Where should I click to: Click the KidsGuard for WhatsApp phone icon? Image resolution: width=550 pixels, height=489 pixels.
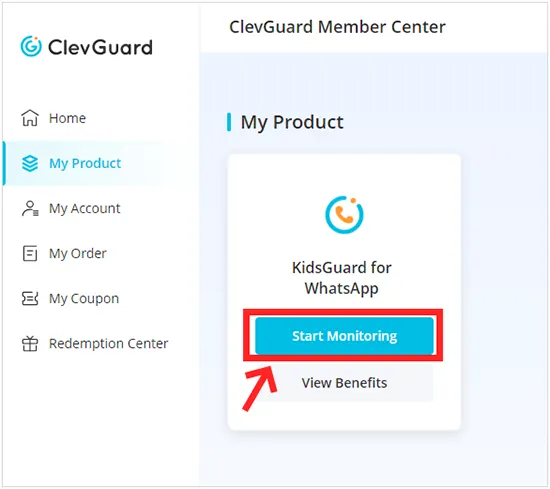coord(344,214)
